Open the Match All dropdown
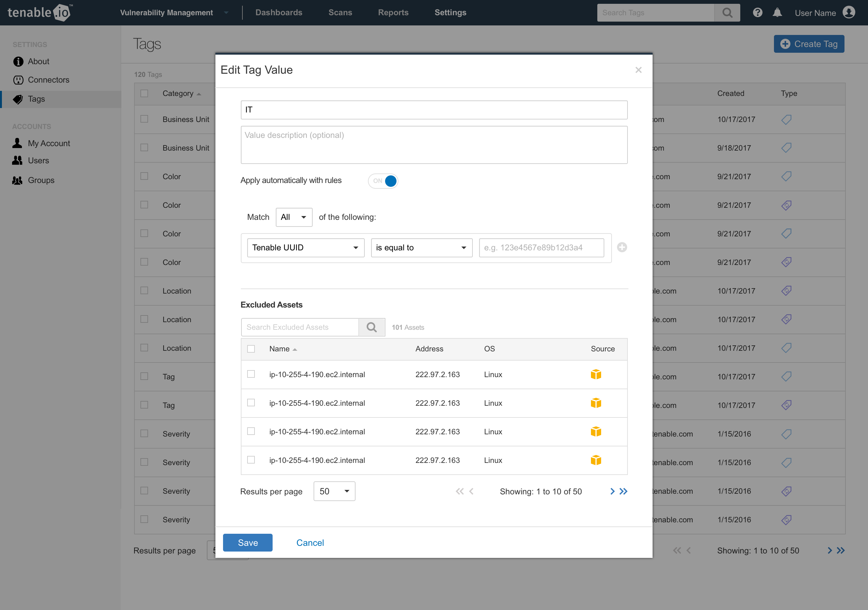Image resolution: width=868 pixels, height=610 pixels. [x=294, y=217]
